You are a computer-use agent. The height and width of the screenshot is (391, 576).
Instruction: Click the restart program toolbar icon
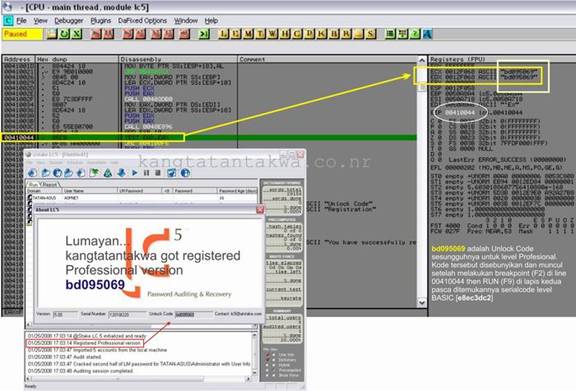click(x=64, y=34)
